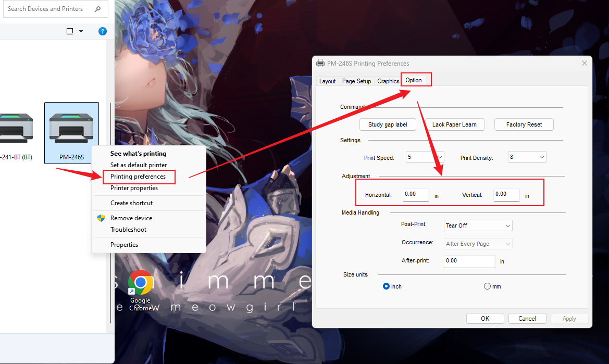Click the help question mark icon

103,31
